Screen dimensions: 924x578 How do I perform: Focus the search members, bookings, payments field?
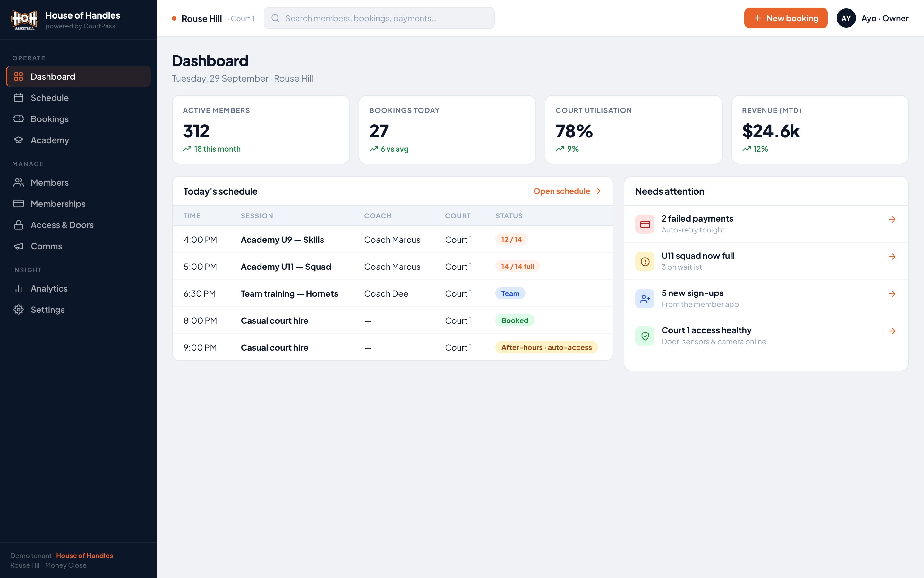point(379,18)
